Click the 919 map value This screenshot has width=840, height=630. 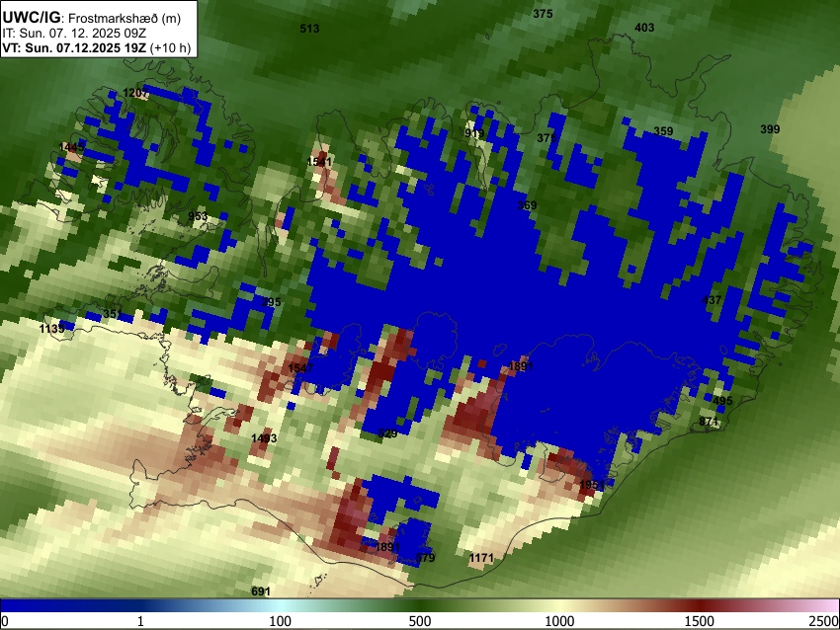(474, 133)
